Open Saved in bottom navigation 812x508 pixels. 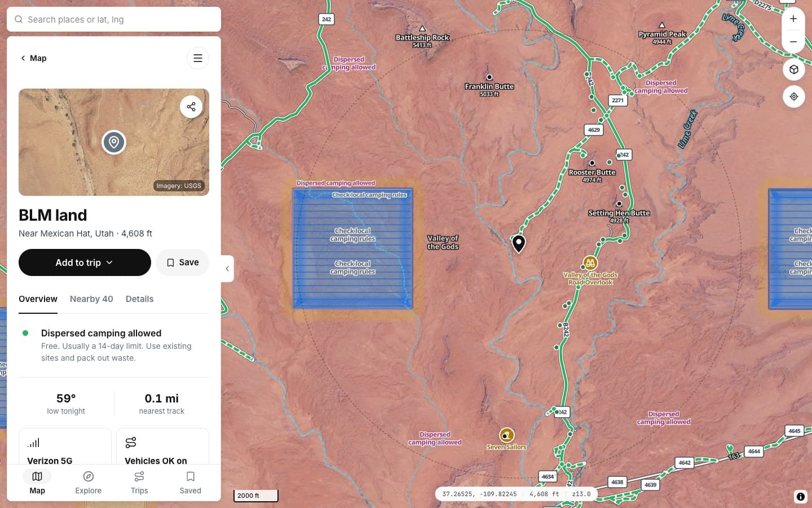pyautogui.click(x=190, y=483)
